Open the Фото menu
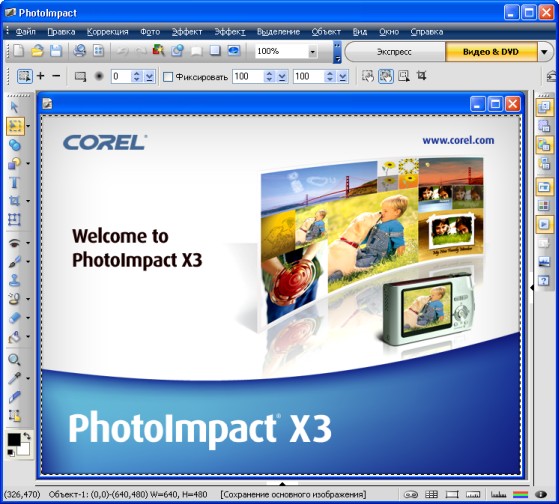Viewport: 559px width, 504px height. click(x=150, y=32)
